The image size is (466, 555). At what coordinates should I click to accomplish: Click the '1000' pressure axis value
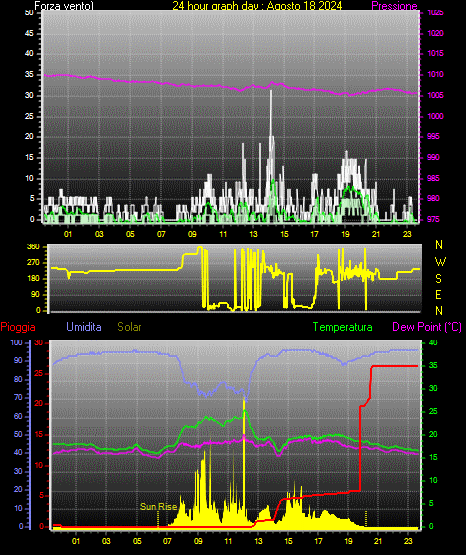(435, 116)
